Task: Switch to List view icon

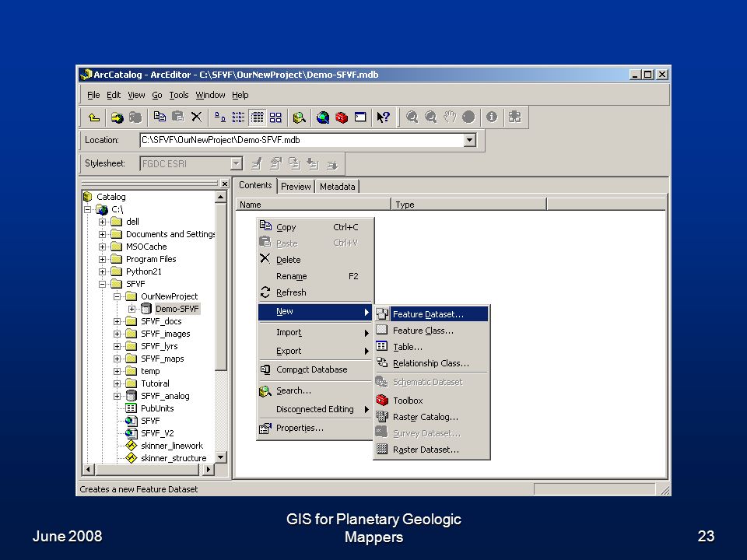Action: click(238, 117)
